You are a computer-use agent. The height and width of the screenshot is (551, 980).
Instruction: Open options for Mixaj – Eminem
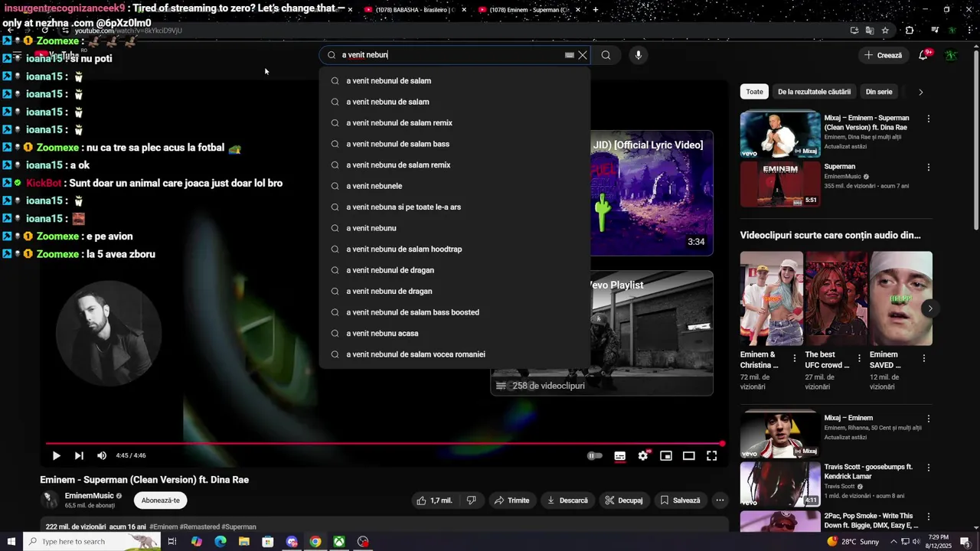(929, 419)
